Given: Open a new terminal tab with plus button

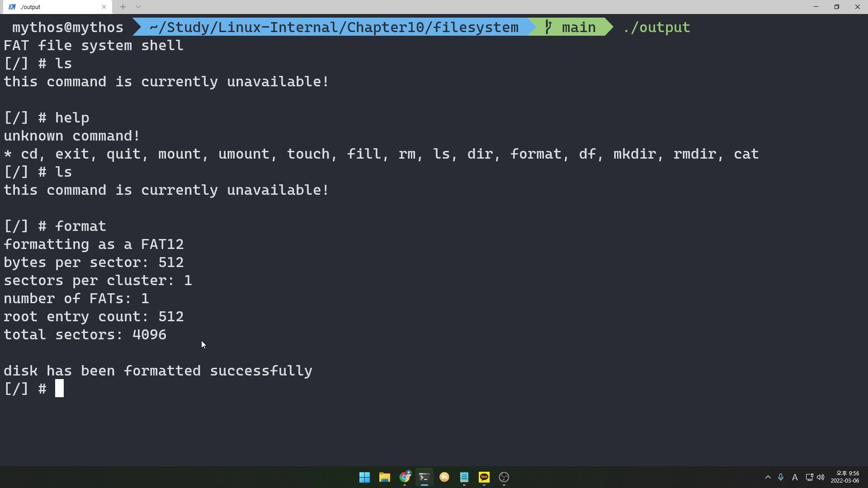Looking at the screenshot, I should [123, 7].
